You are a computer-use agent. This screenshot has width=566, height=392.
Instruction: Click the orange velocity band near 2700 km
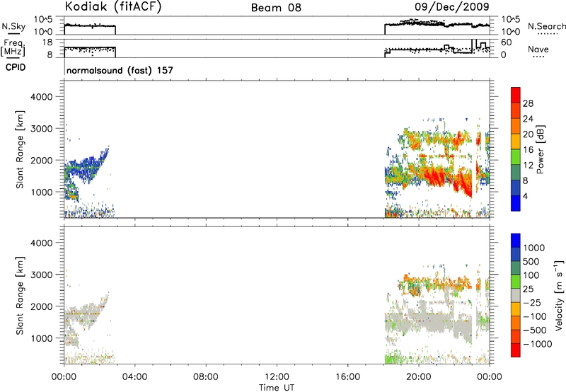437,281
